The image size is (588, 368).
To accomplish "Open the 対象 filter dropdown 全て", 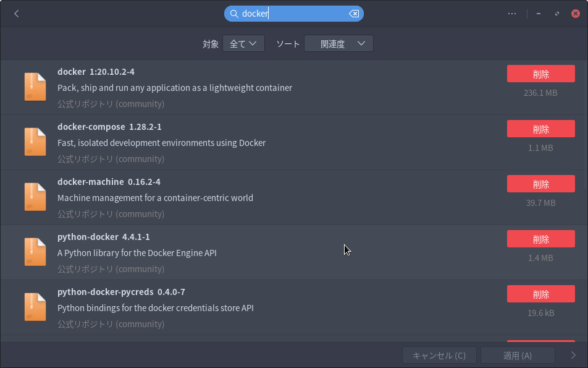I will pos(243,43).
